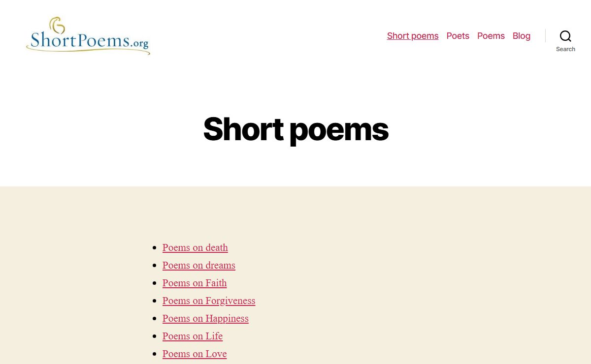Click the ShortPoems.org logo text
Viewport: 591px width, 364px height.
(89, 41)
